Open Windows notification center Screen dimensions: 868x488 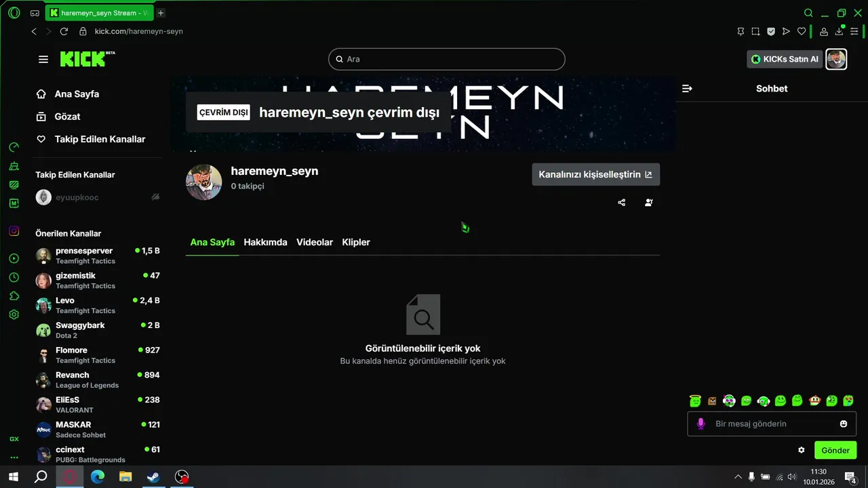click(x=850, y=476)
